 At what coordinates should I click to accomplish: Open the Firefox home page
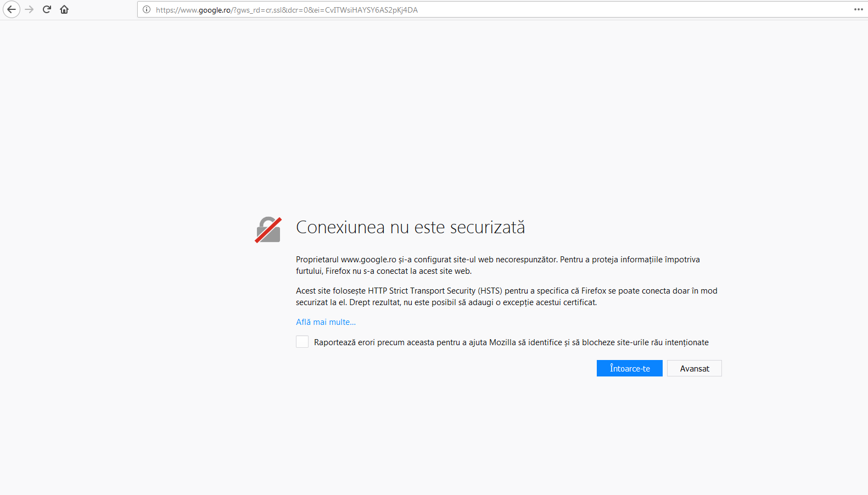tap(64, 9)
